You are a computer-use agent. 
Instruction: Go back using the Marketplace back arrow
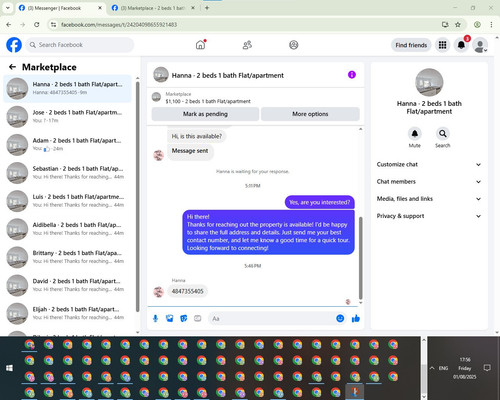[12, 67]
